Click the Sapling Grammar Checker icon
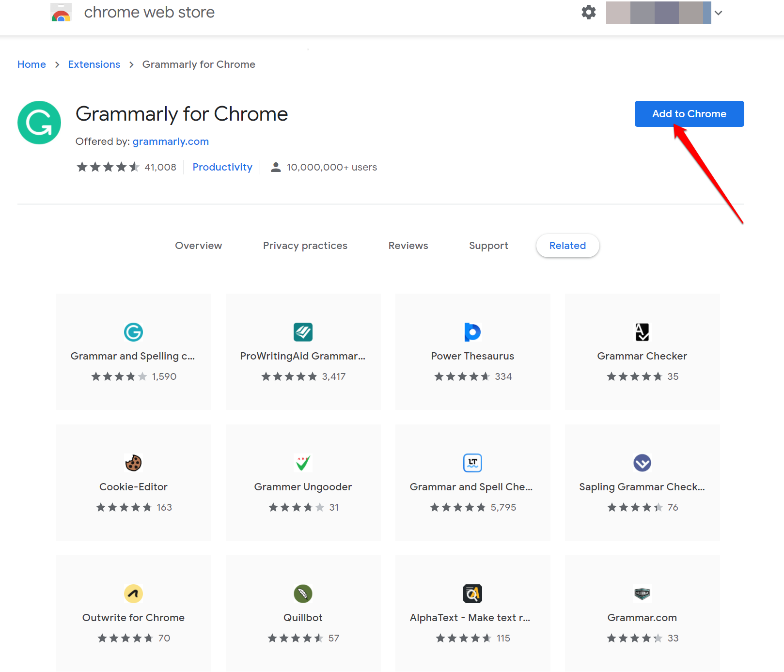Screen dimensions: 784x672 tap(642, 463)
